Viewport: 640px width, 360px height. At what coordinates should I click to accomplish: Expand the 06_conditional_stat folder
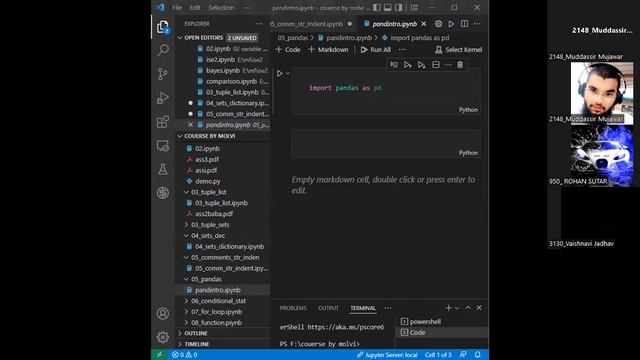(187, 301)
